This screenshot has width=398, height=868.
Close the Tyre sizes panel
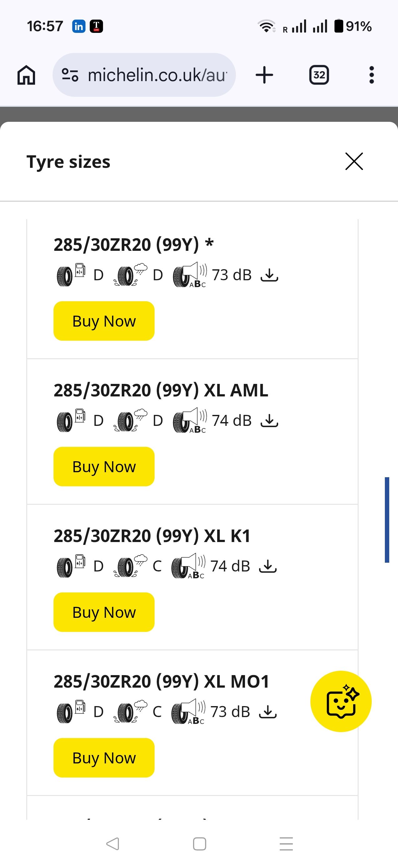point(354,161)
